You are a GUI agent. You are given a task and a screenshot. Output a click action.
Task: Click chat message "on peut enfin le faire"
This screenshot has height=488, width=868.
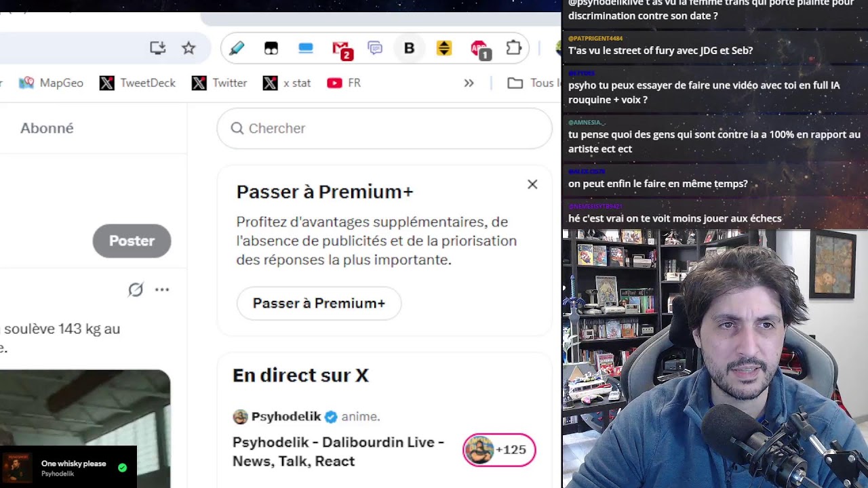[658, 184]
